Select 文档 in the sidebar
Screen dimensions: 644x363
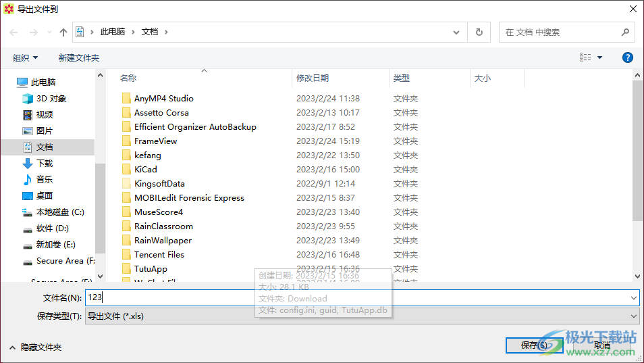click(x=48, y=147)
